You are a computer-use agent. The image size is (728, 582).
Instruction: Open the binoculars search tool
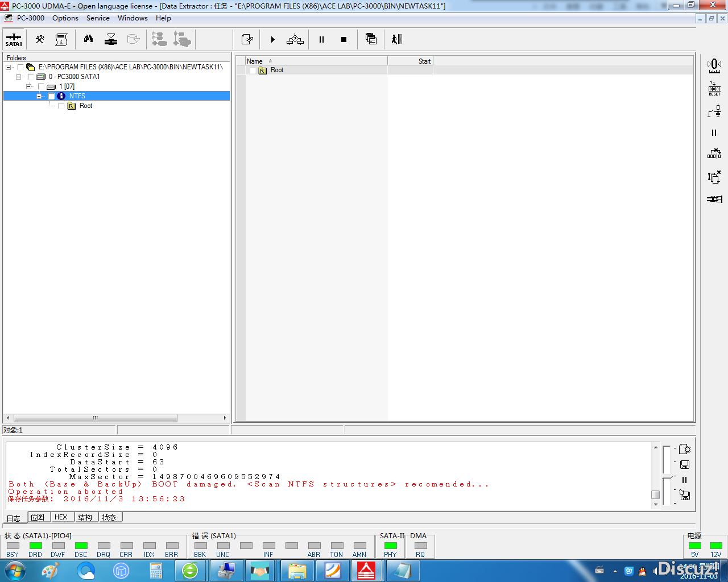tap(88, 39)
